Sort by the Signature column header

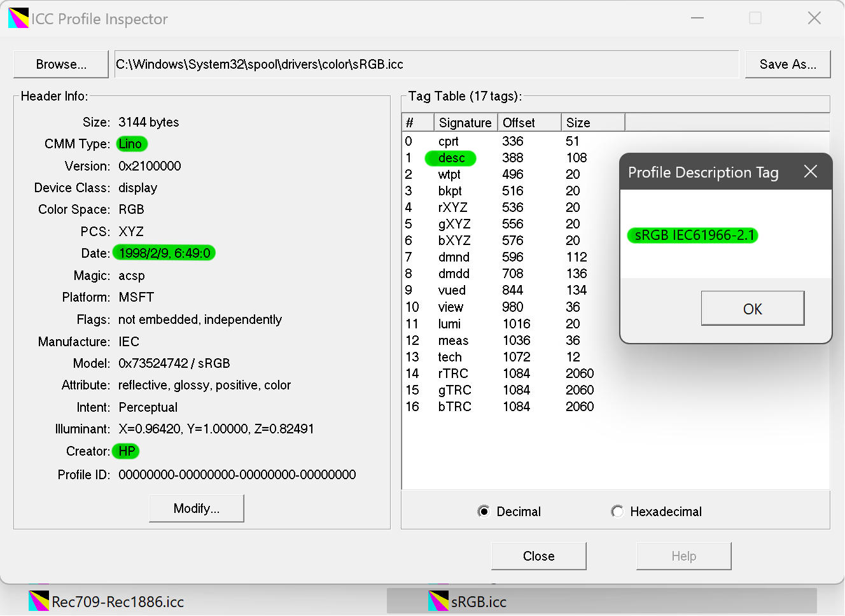pyautogui.click(x=465, y=123)
